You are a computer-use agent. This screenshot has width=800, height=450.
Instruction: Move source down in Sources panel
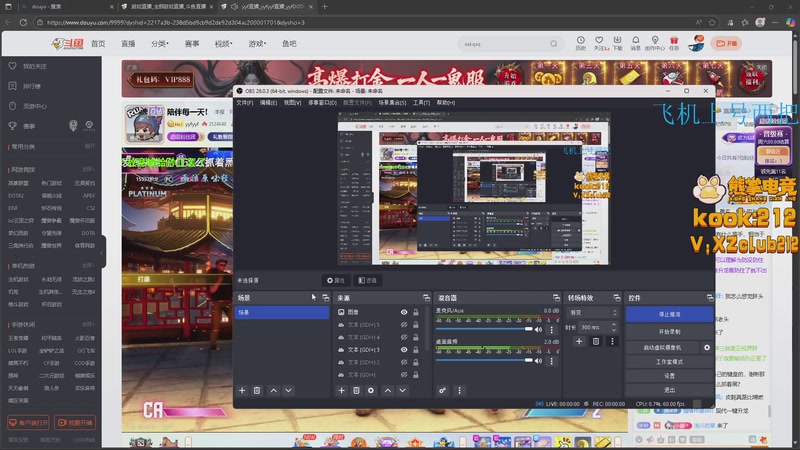[403, 390]
